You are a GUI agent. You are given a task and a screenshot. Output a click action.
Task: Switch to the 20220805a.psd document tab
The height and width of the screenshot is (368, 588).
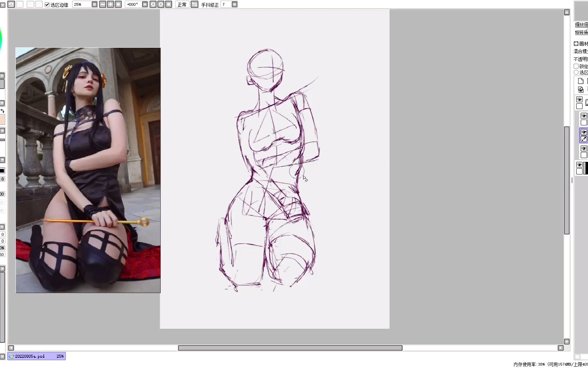[x=36, y=356]
